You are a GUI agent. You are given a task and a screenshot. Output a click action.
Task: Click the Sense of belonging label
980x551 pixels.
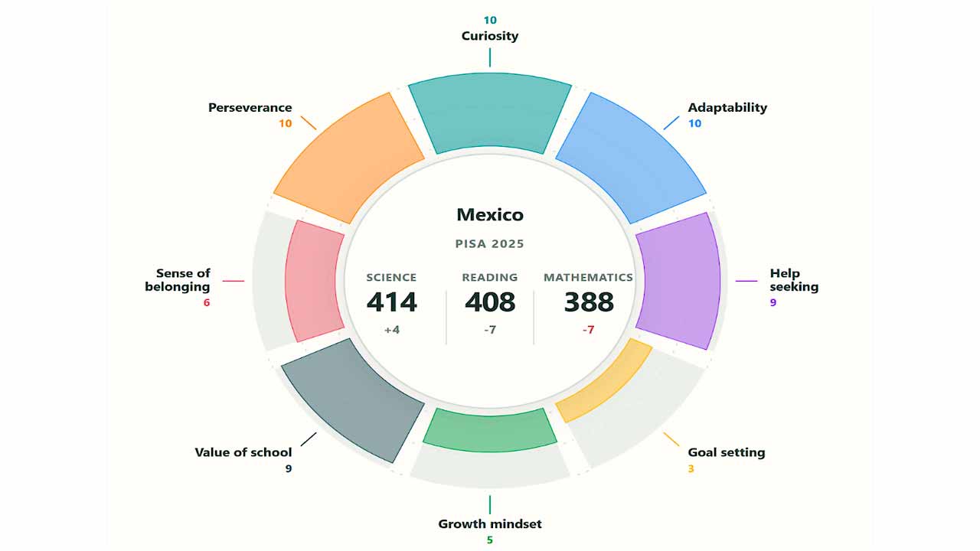coord(178,280)
